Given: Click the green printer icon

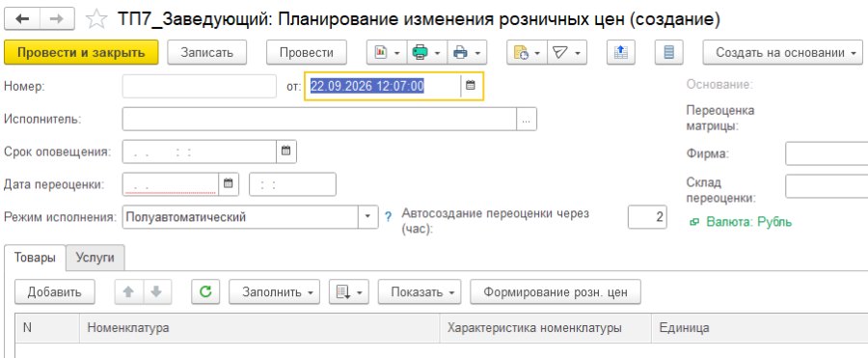Looking at the screenshot, I should click(420, 53).
